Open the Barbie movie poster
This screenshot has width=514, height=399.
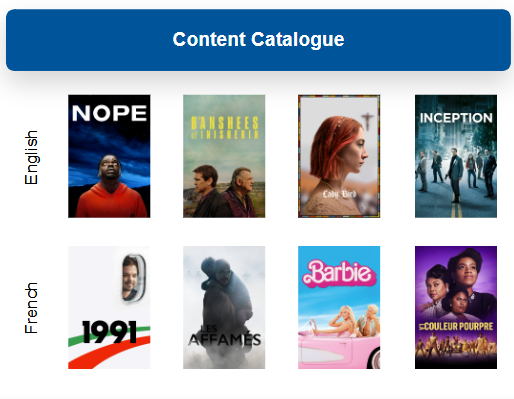pyautogui.click(x=339, y=307)
